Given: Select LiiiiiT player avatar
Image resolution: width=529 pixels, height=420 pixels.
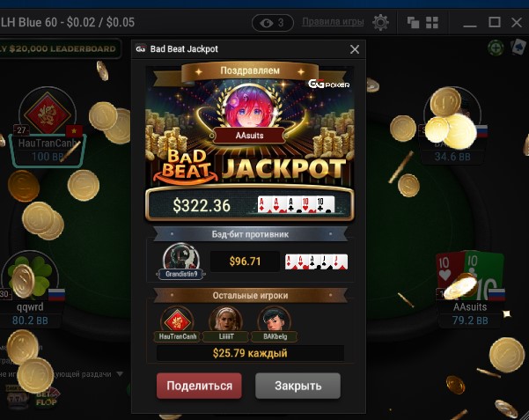Looking at the screenshot, I should click(x=225, y=323).
